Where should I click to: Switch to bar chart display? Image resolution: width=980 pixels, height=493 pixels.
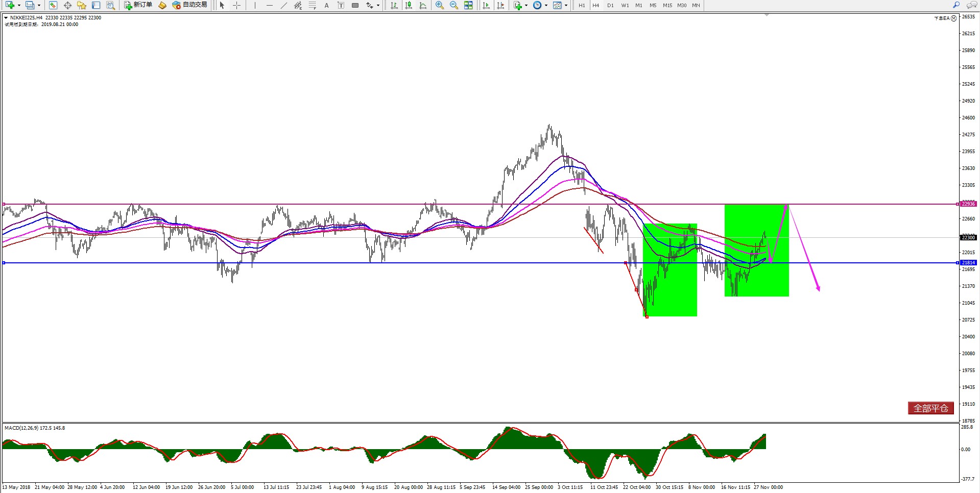click(394, 5)
